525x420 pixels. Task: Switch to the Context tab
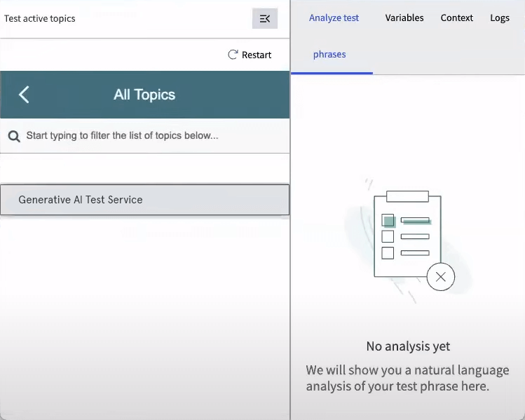457,18
